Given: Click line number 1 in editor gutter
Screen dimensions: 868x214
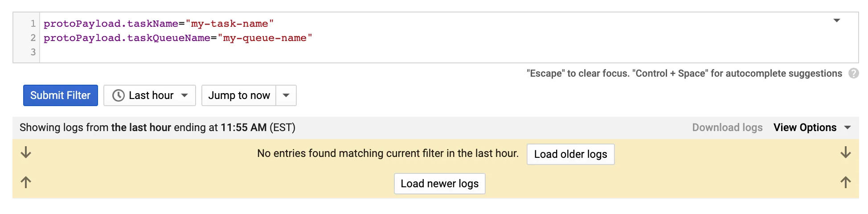Looking at the screenshot, I should tap(33, 23).
